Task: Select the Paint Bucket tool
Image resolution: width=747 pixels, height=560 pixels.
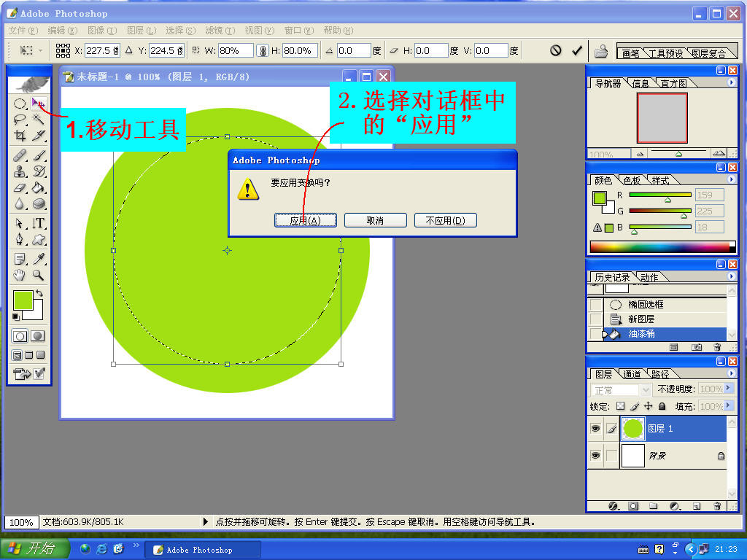Action: click(x=39, y=187)
